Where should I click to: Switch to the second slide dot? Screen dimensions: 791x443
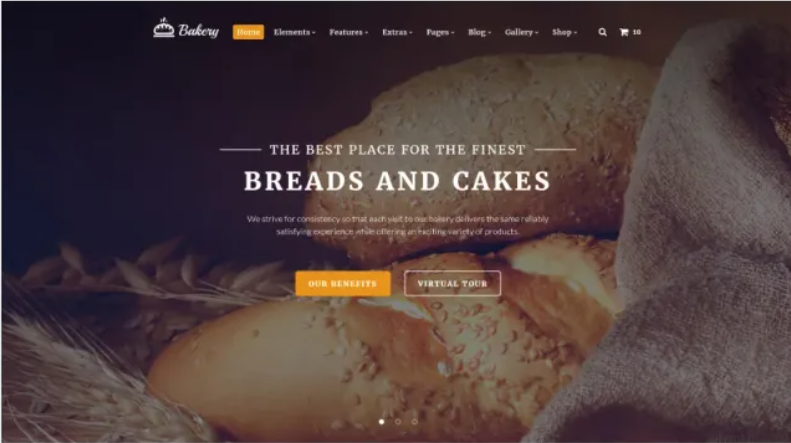click(x=398, y=421)
